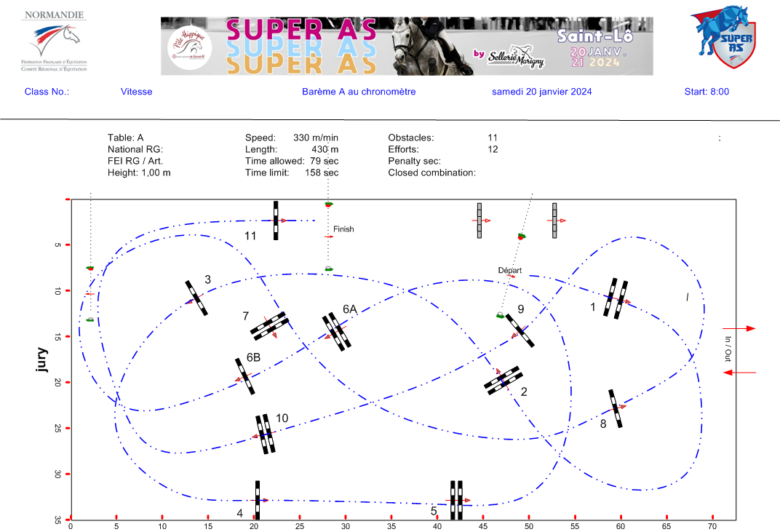Select obstacle 4 at the bottom fence line
Image resolution: width=780 pixels, height=532 pixels.
point(257,500)
